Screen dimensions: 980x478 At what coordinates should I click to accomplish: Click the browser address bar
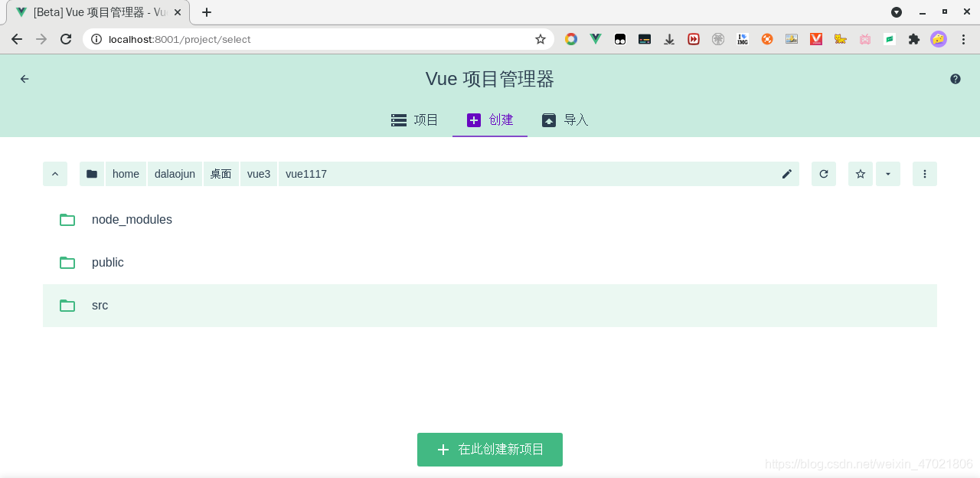tap(306, 39)
